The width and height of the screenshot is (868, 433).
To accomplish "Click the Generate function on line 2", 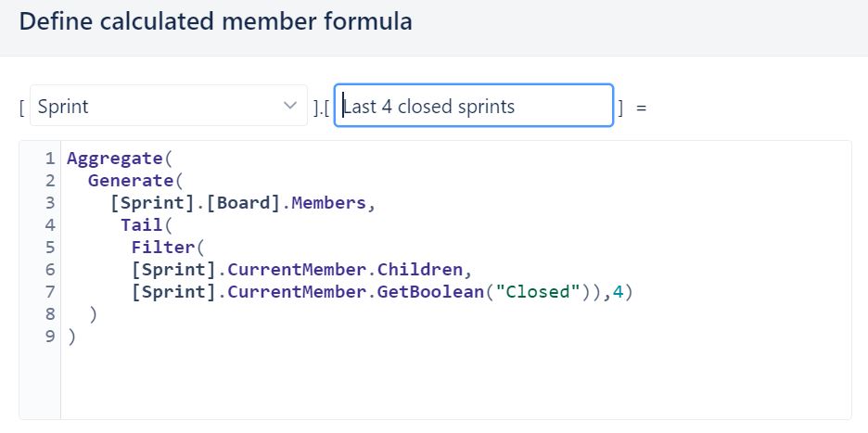I will pos(131,181).
